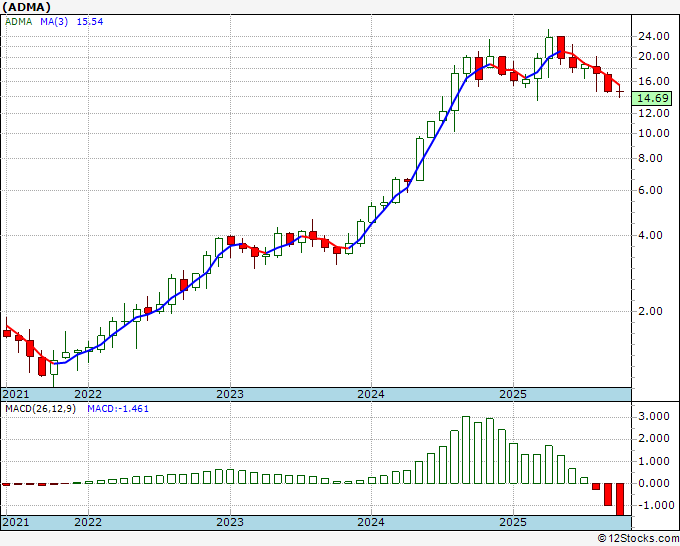680x546 pixels.
Task: Click the -1.000 MACD axis label
Action: pos(653,505)
